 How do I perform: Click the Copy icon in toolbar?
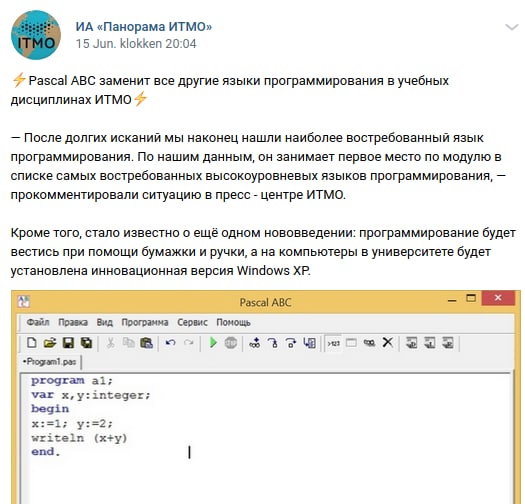pos(128,343)
